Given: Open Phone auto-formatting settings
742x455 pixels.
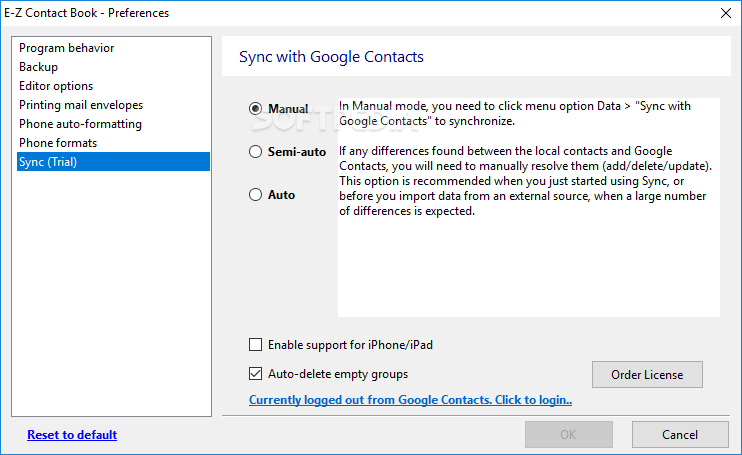Looking at the screenshot, I should [x=113, y=123].
